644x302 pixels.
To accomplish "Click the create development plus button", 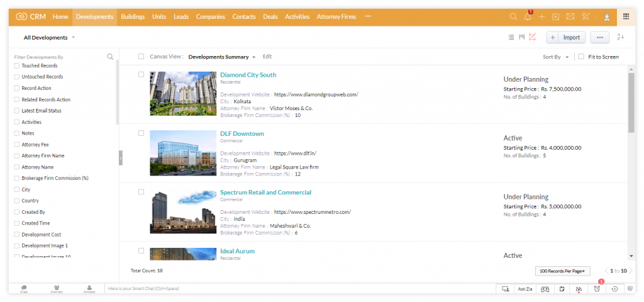I will coord(552,37).
